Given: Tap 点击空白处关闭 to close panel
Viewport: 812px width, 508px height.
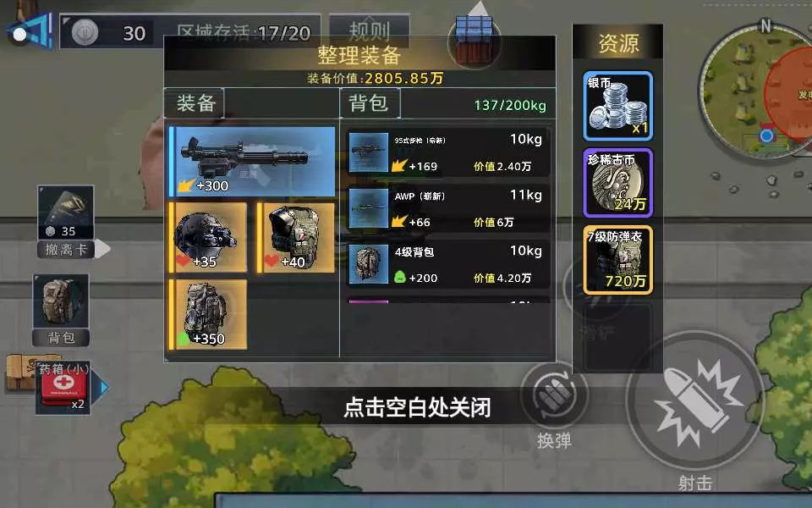Looking at the screenshot, I should pyautogui.click(x=417, y=407).
